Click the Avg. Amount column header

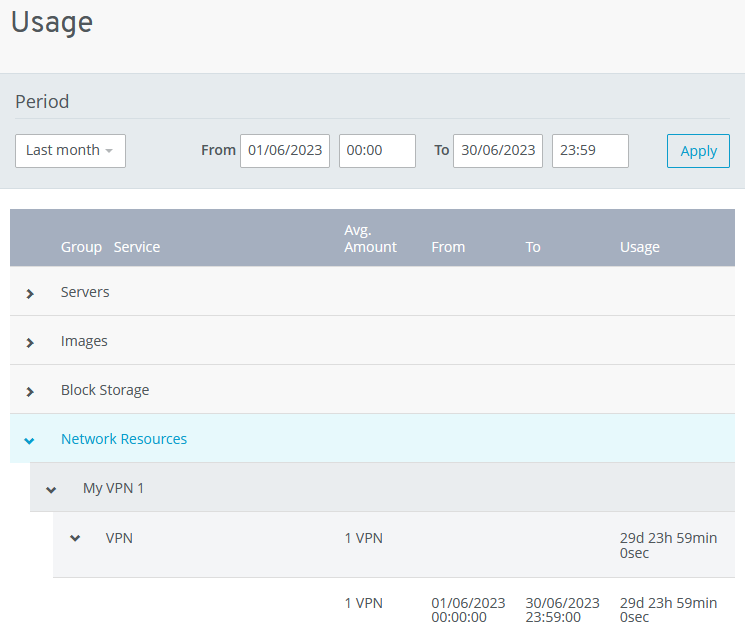click(x=370, y=239)
